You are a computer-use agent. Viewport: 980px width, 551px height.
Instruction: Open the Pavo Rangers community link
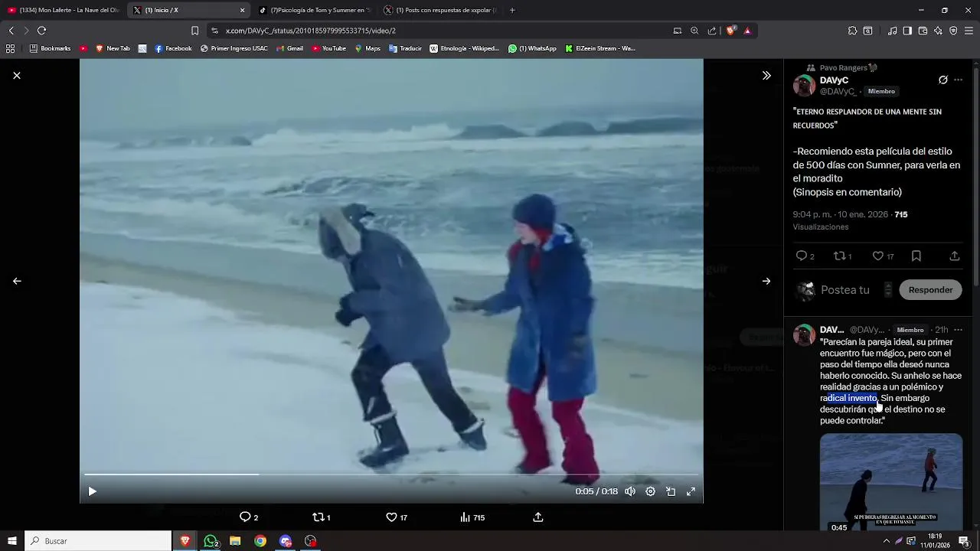pos(848,67)
